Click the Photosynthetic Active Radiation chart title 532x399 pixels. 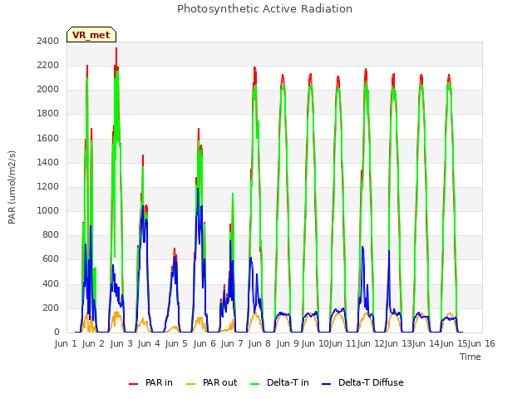coord(264,9)
